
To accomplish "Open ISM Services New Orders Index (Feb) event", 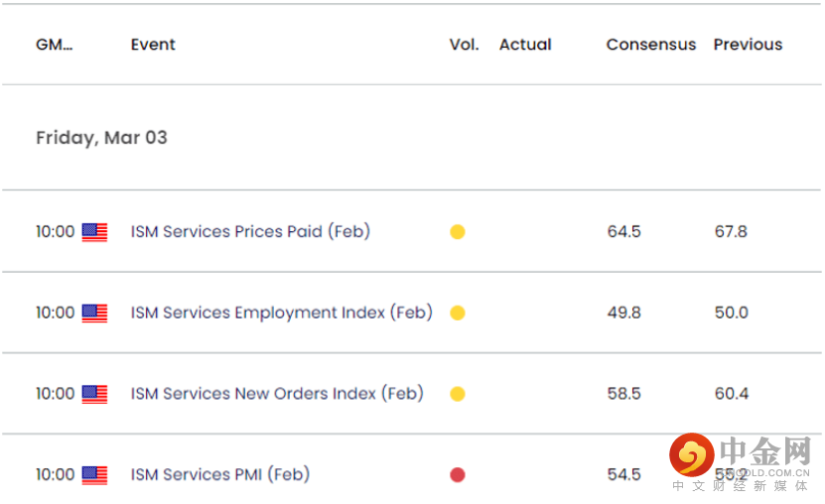I will tap(277, 394).
